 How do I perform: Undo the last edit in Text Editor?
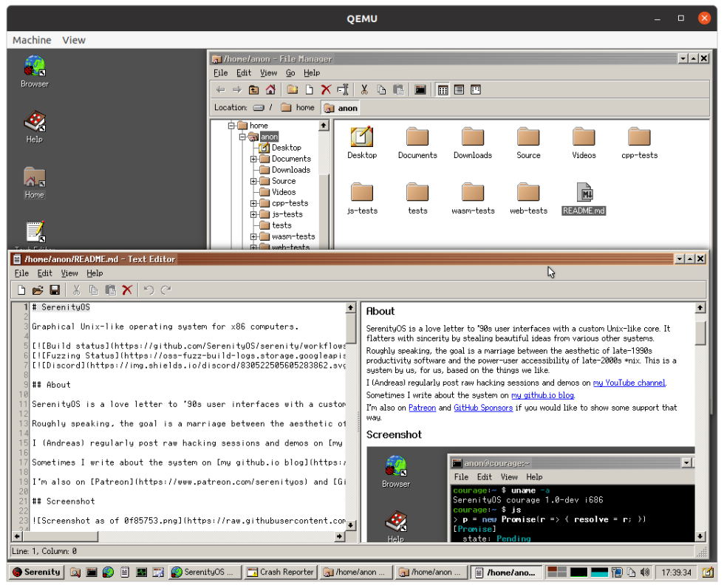[x=148, y=290]
